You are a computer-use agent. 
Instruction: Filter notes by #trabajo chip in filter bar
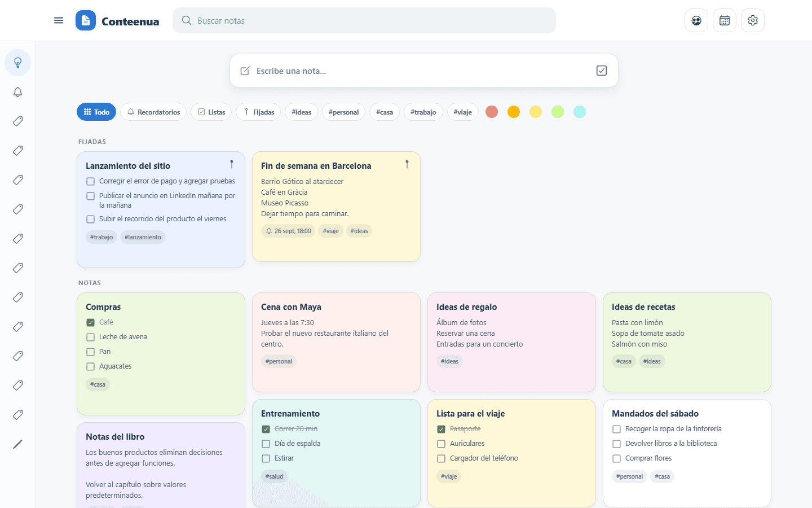click(x=423, y=112)
